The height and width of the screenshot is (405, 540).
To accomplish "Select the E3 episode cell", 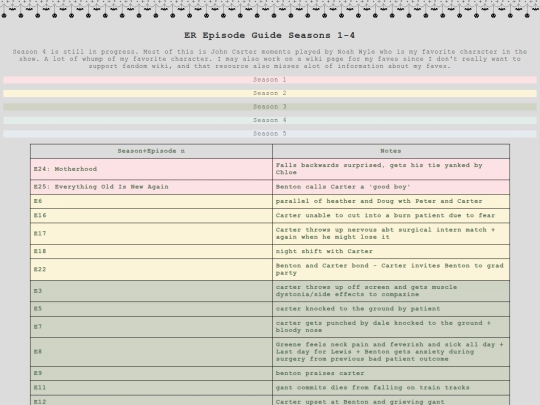I will [x=151, y=291].
